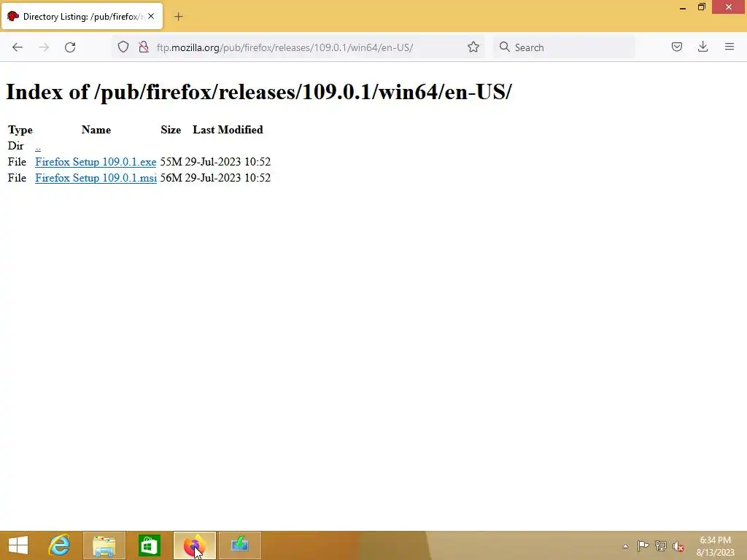Open the Firefox application menu
Screen dimensions: 747x560
(x=729, y=47)
